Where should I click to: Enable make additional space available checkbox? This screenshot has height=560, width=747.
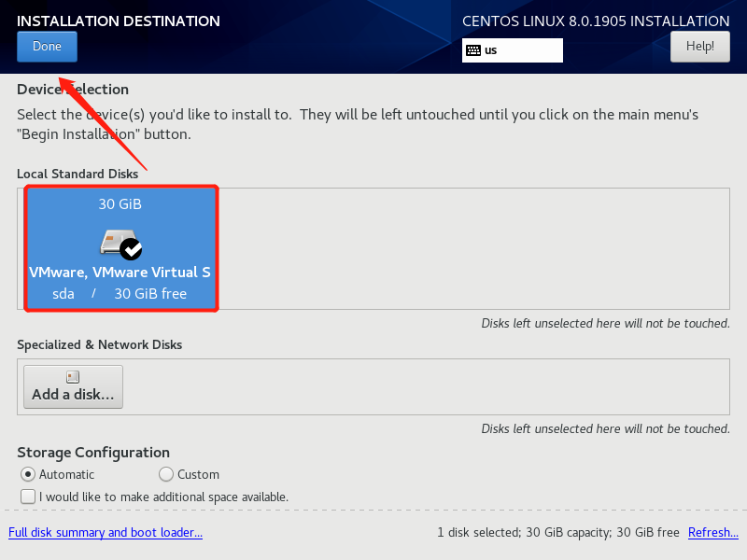(28, 497)
